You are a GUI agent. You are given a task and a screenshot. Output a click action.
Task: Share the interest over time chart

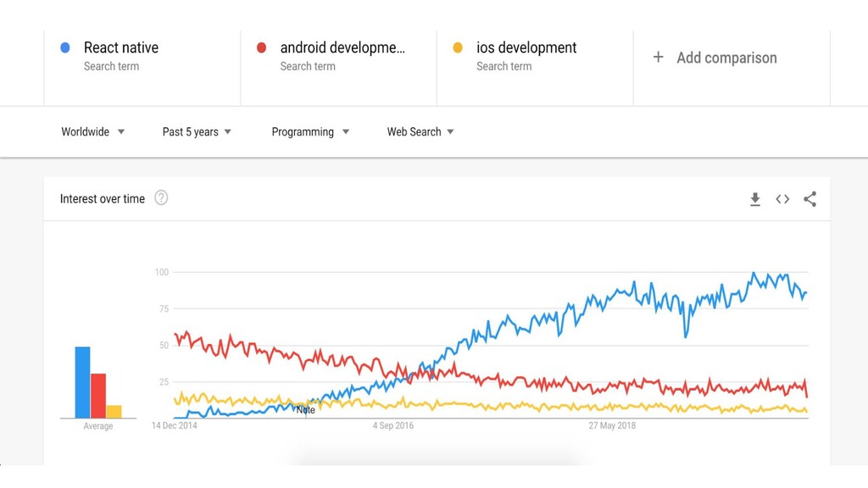pyautogui.click(x=810, y=199)
